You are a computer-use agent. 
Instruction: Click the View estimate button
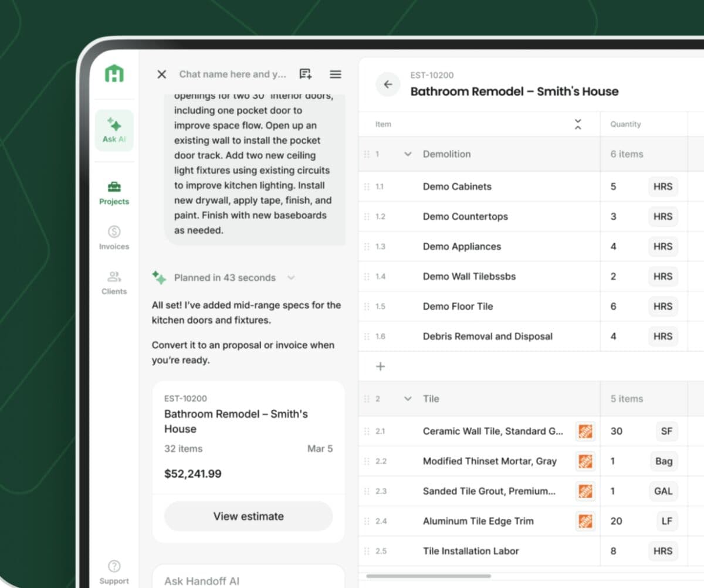248,516
